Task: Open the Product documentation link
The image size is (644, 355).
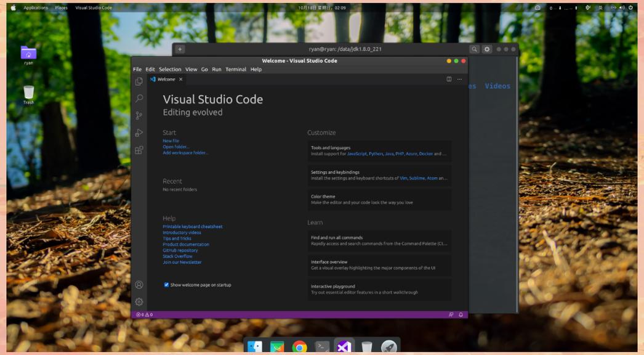Action: pos(186,244)
